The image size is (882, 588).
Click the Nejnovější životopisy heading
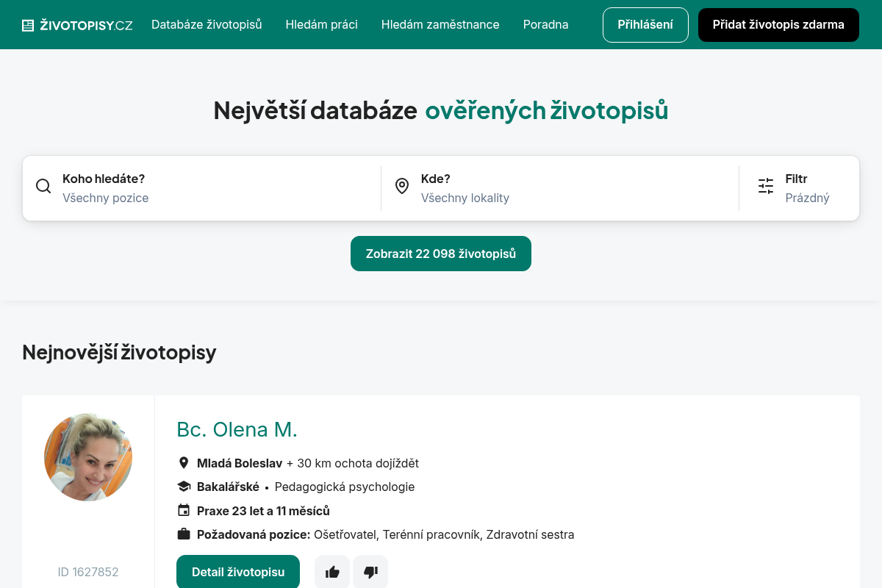click(119, 353)
